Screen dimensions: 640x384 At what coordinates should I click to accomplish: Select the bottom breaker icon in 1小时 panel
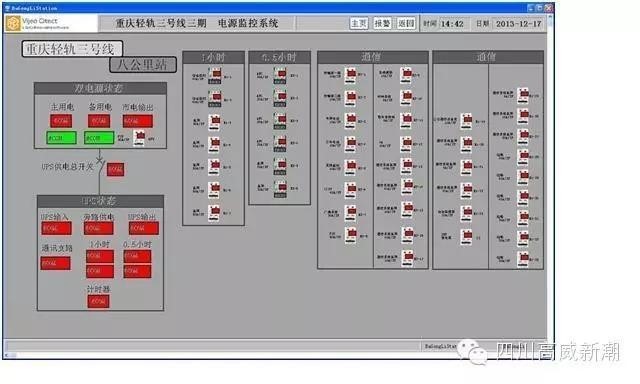pos(214,213)
